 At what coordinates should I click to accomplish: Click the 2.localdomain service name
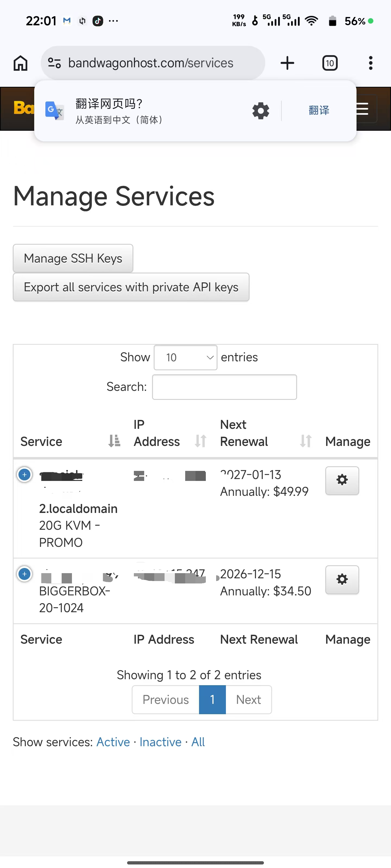78,509
